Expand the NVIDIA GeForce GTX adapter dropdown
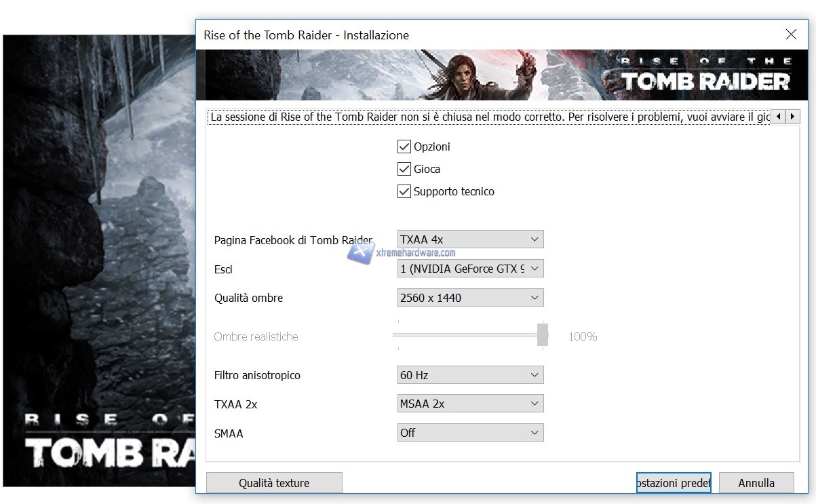Image resolution: width=816 pixels, height=504 pixels. click(470, 269)
